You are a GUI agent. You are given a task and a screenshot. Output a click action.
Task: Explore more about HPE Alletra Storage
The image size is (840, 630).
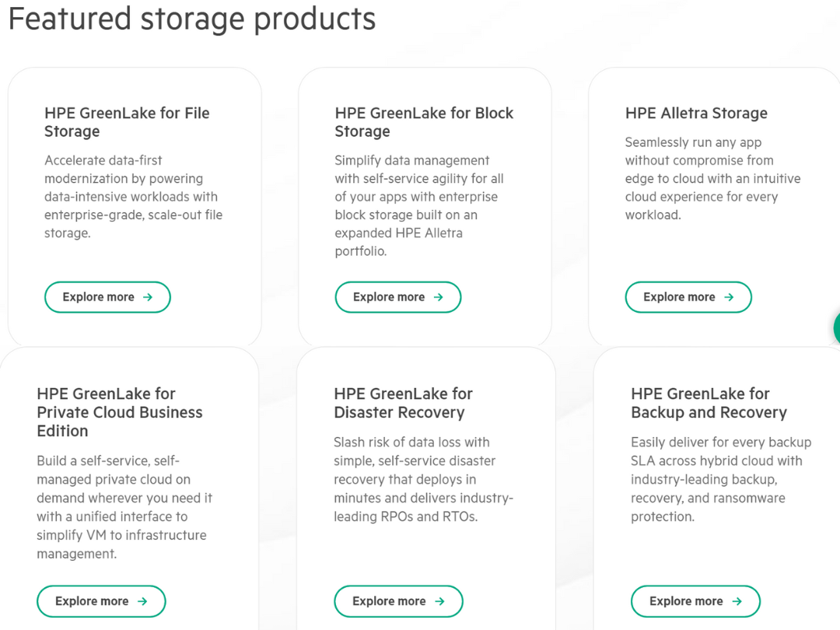[688, 296]
